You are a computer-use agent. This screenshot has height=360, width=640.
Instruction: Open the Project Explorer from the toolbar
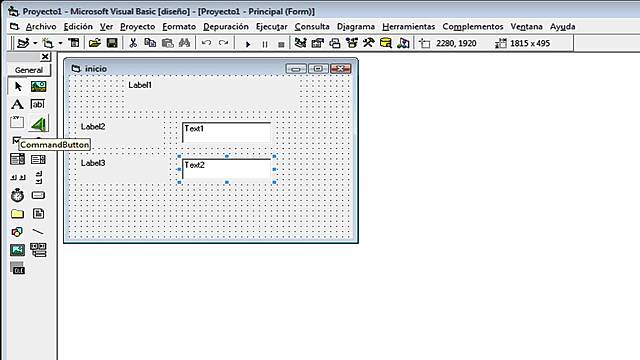click(x=300, y=43)
